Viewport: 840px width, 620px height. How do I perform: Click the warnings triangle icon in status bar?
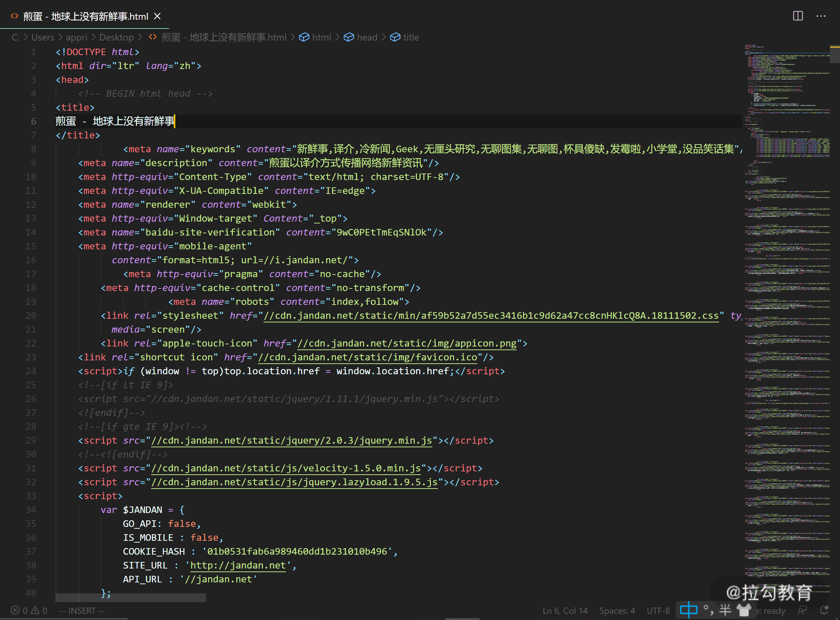(35, 610)
